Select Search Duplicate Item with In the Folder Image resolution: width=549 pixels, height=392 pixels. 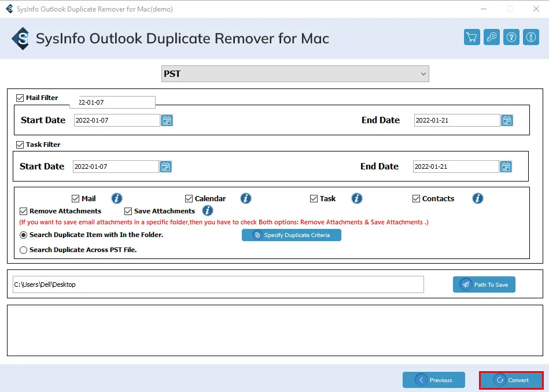tap(24, 235)
